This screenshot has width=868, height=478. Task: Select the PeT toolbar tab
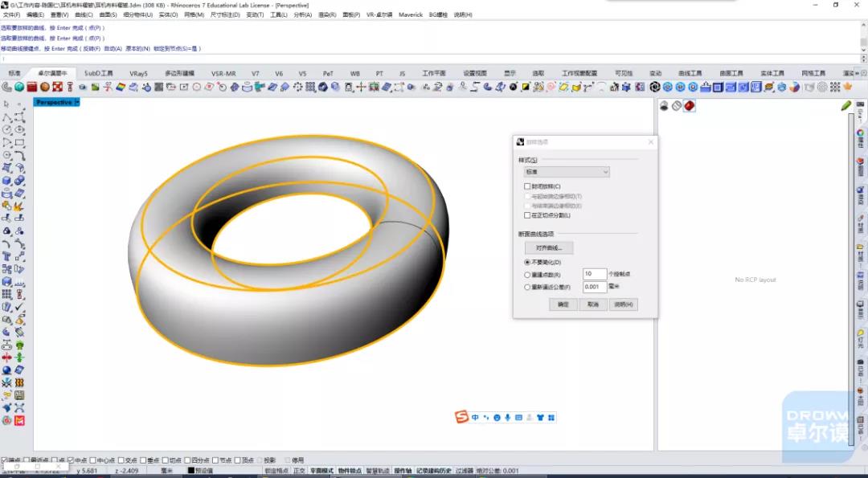coord(328,73)
